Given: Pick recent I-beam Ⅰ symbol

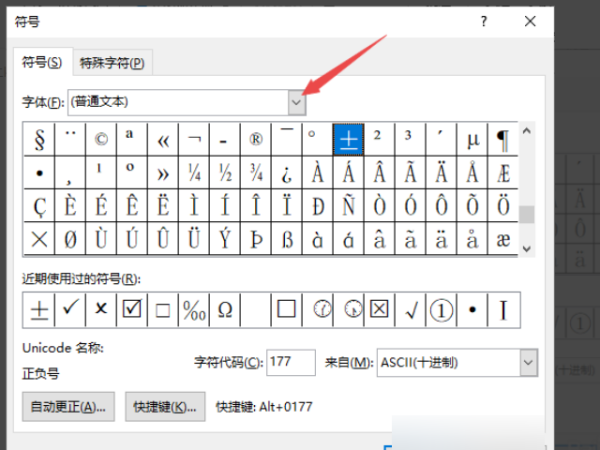Looking at the screenshot, I should [504, 310].
